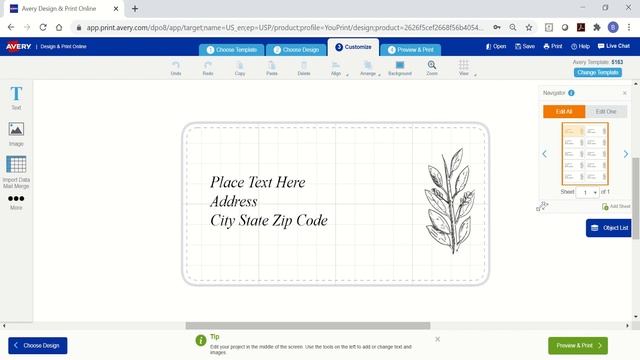This screenshot has height=360, width=640.
Task: Open a saved project
Action: point(496,46)
